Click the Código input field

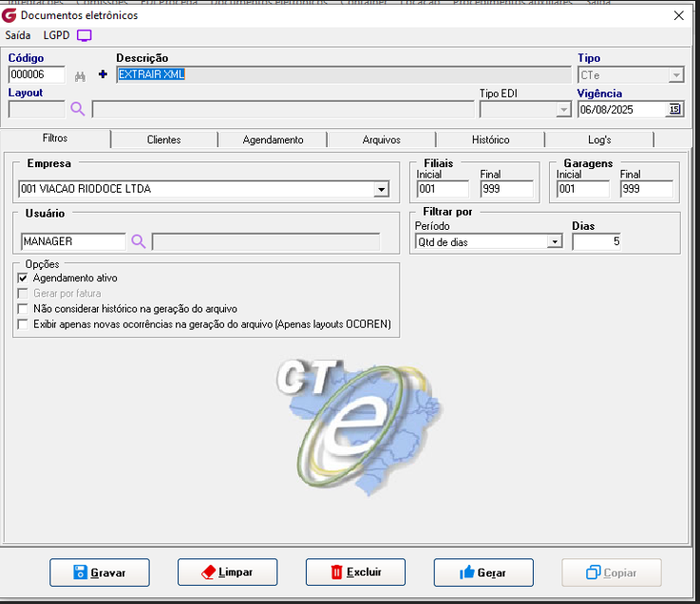[x=37, y=75]
